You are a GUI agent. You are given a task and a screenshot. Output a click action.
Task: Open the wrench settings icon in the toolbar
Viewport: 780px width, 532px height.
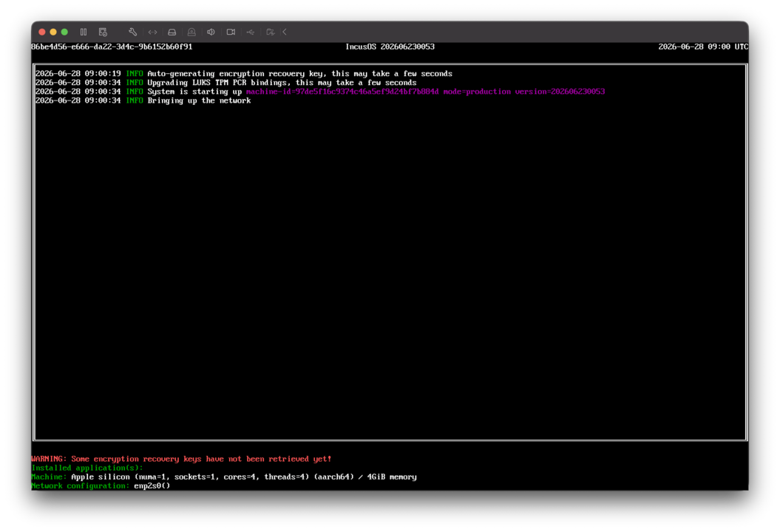133,32
